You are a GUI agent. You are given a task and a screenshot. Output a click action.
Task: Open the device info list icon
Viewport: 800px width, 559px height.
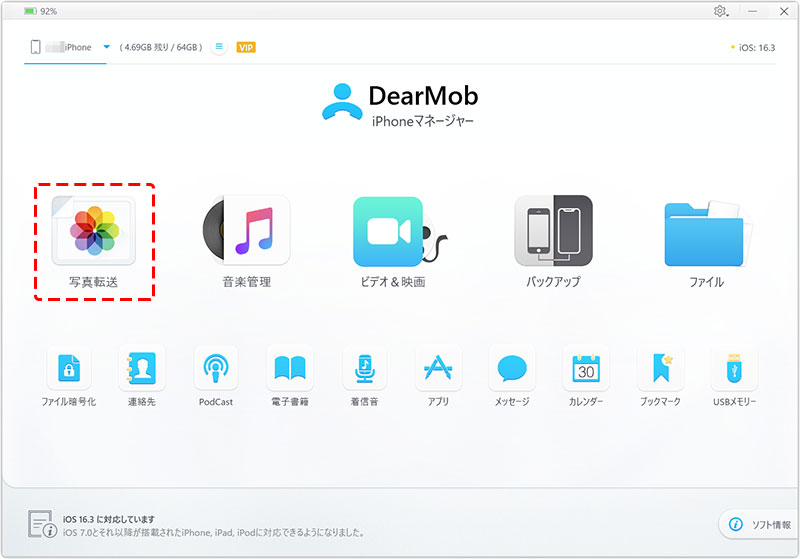[x=219, y=47]
